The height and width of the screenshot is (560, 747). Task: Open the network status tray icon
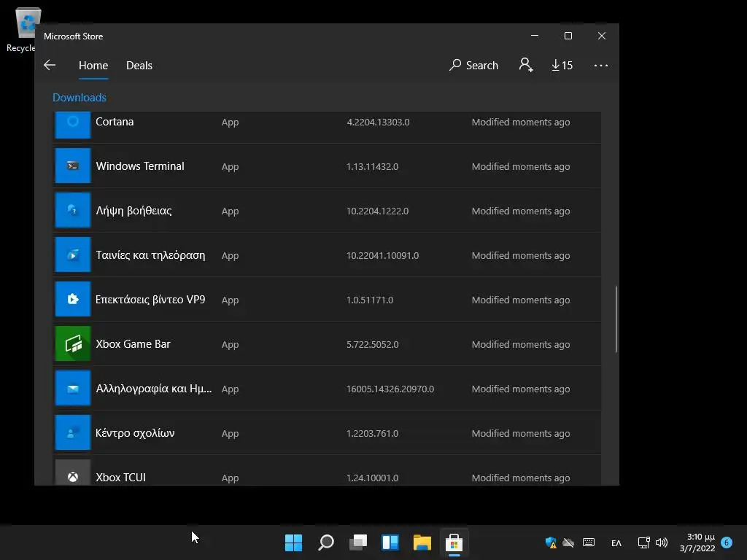[643, 542]
